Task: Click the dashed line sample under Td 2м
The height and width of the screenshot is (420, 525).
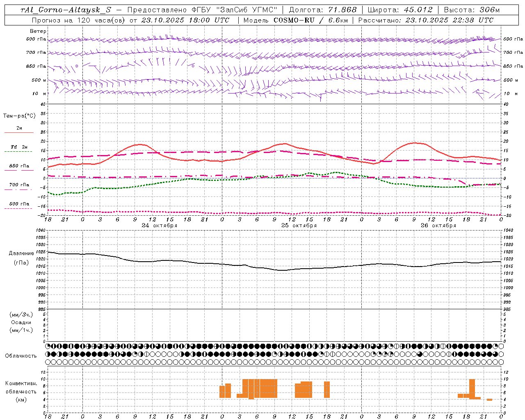Action: (x=19, y=152)
